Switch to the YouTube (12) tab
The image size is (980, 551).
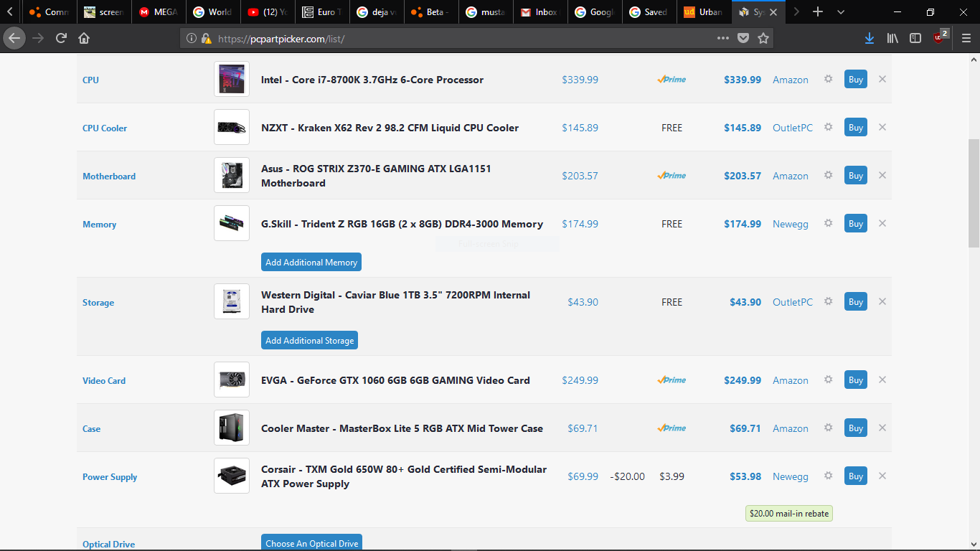click(x=268, y=12)
